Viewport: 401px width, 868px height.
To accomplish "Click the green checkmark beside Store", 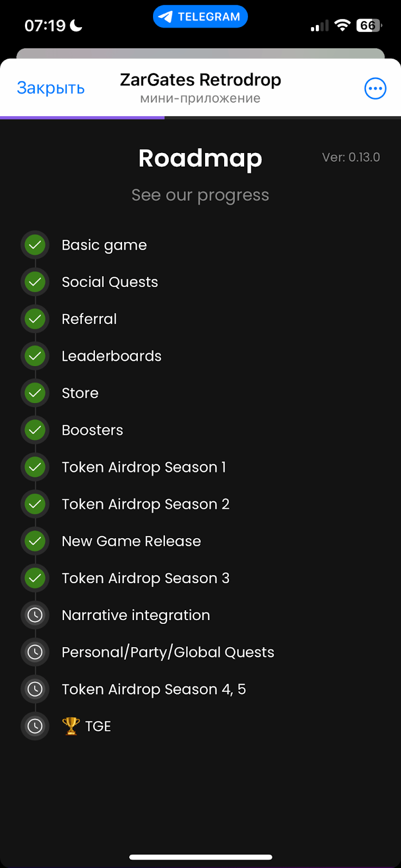I will [35, 393].
